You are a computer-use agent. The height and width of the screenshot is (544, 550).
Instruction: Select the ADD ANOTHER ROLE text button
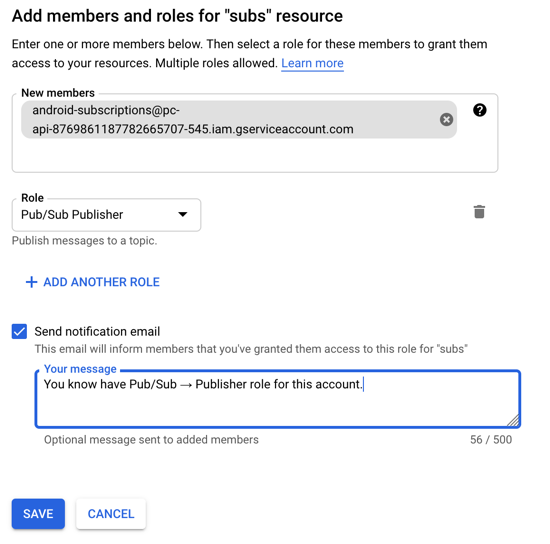click(101, 282)
